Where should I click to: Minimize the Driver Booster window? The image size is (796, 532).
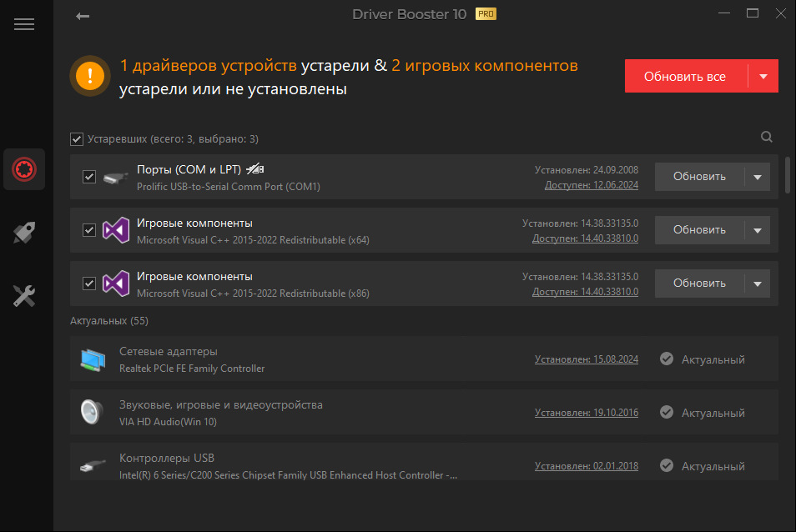coord(724,13)
